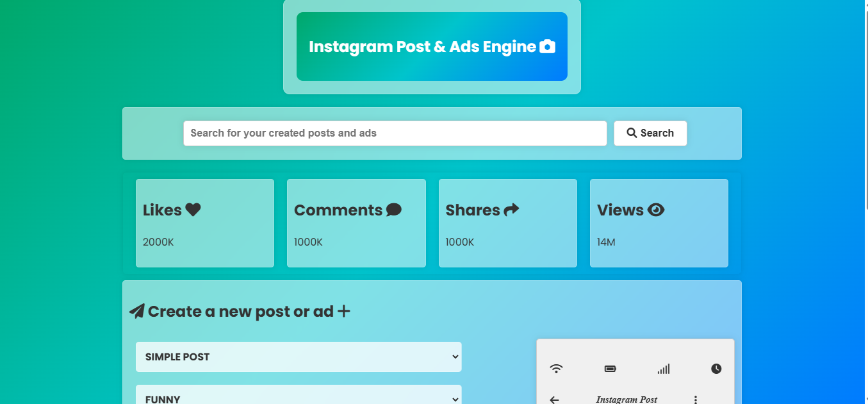
Task: Click the signal bars icon in the preview
Action: pyautogui.click(x=664, y=368)
